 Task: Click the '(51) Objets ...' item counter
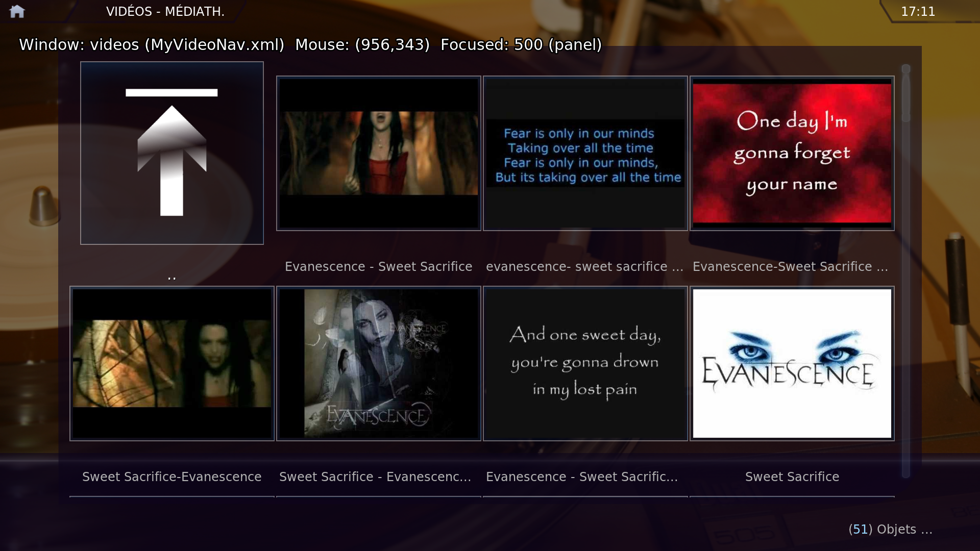coord(891,530)
